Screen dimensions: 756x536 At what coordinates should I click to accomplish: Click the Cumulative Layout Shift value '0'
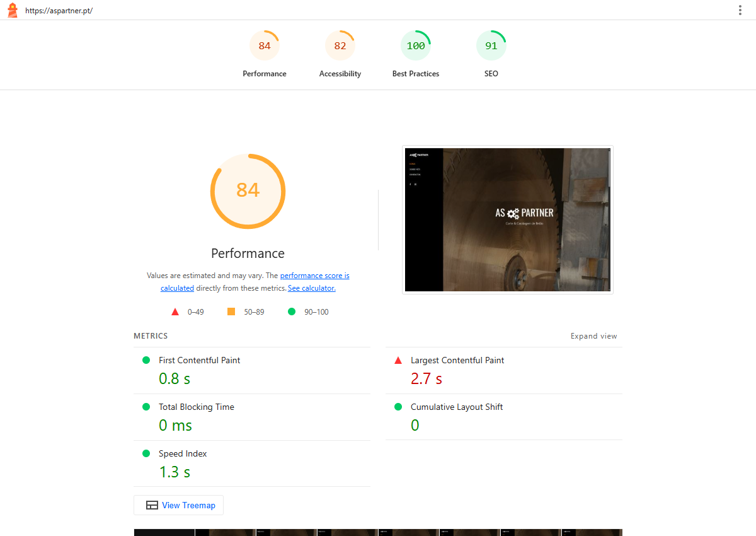click(415, 425)
